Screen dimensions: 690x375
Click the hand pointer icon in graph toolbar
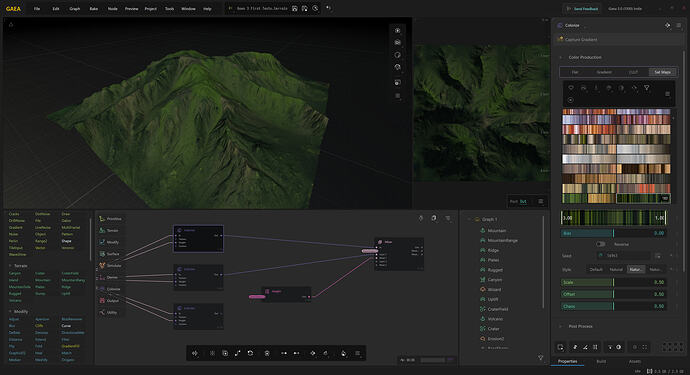[x=343, y=353]
